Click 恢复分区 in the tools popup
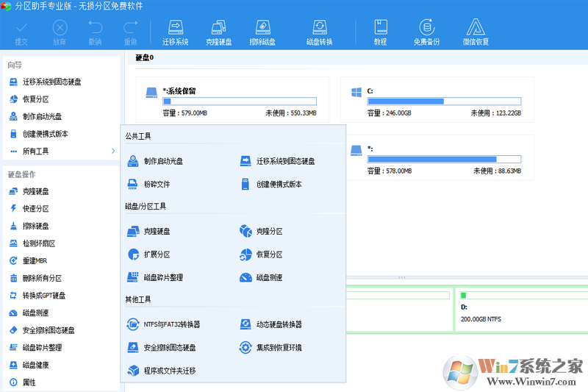This screenshot has height=392, width=588. pos(261,254)
